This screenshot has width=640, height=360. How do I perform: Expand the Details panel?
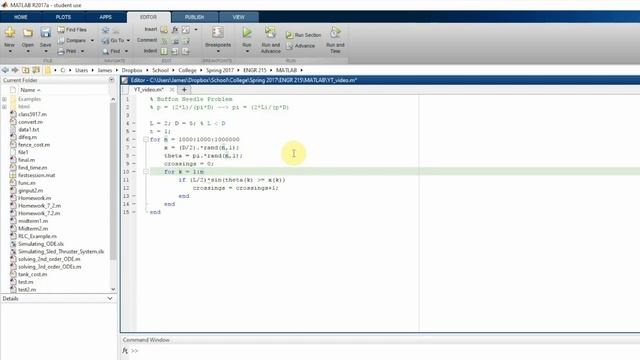coord(110,298)
